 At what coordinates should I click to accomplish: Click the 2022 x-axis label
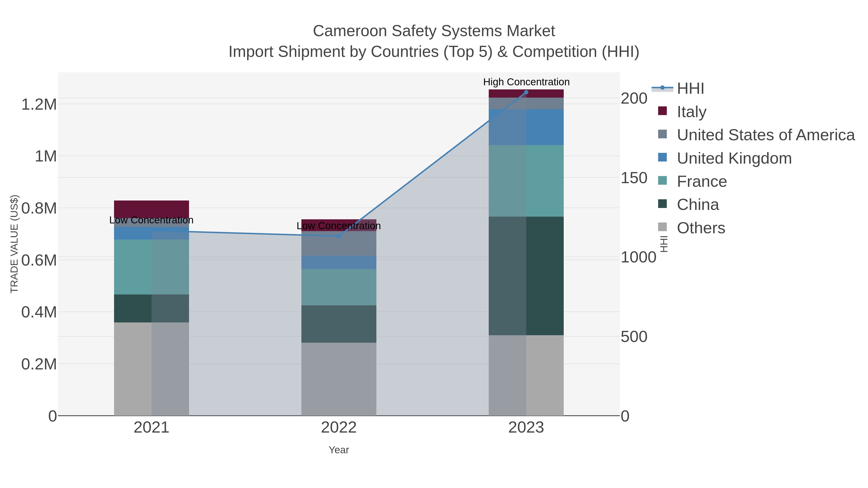pyautogui.click(x=339, y=428)
